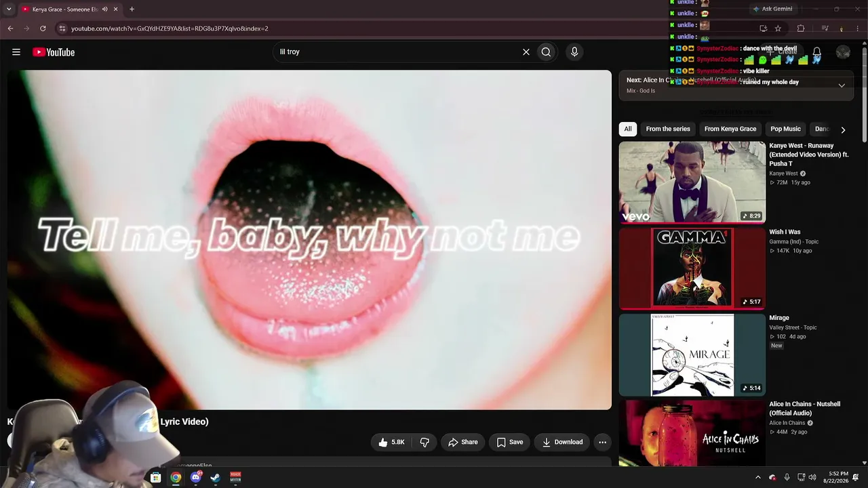Open the Windows notification bell
The image size is (868, 488).
[856, 477]
